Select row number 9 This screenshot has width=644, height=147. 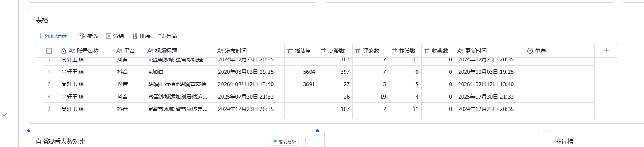coord(49,109)
